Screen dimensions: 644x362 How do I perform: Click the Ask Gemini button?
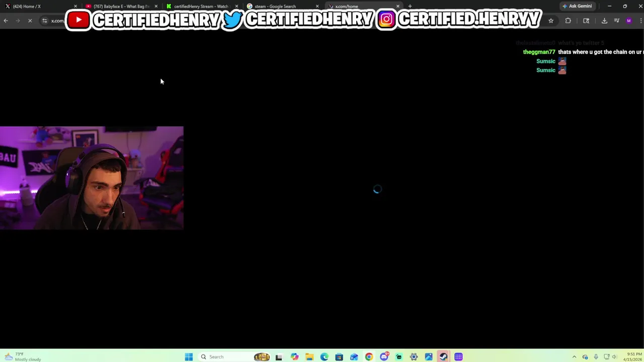tap(577, 6)
